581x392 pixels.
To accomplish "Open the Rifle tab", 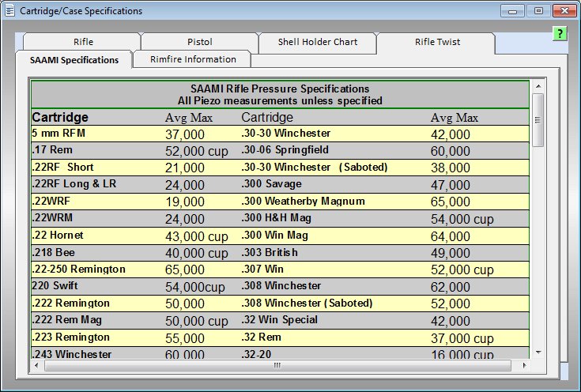I will 82,42.
